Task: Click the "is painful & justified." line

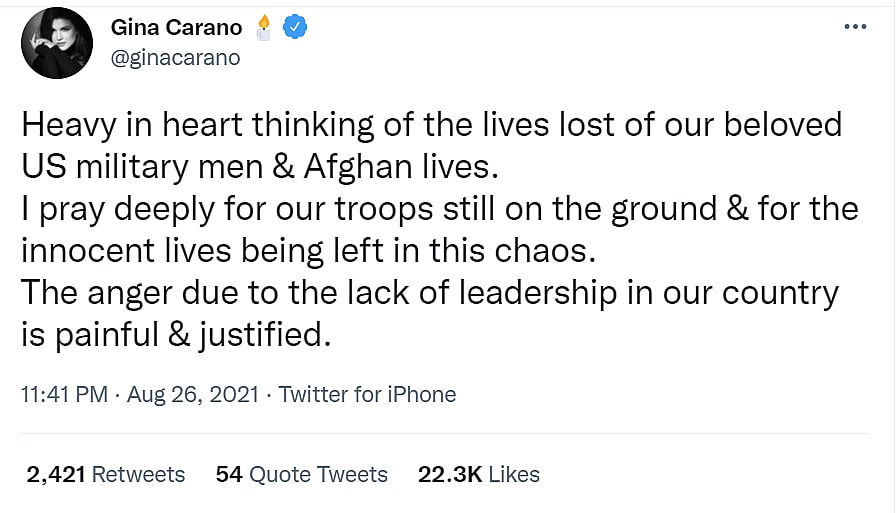Action: (174, 335)
